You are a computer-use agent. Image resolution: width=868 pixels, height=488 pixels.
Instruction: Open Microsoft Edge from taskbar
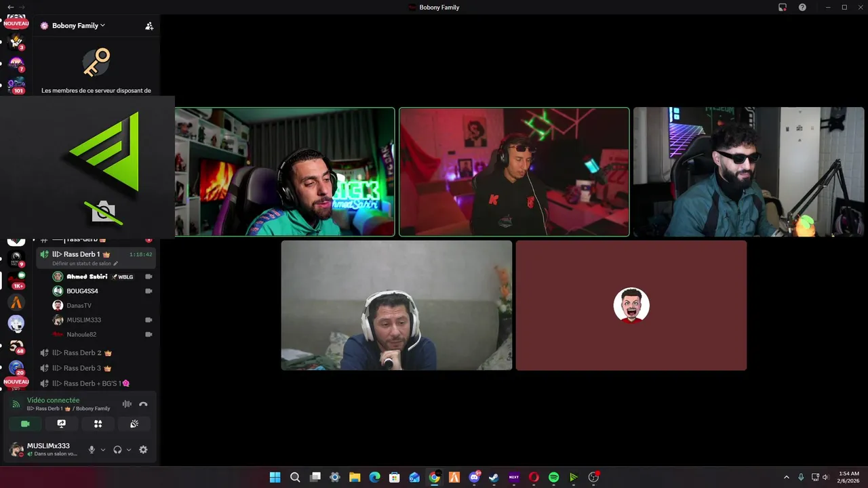tap(374, 477)
